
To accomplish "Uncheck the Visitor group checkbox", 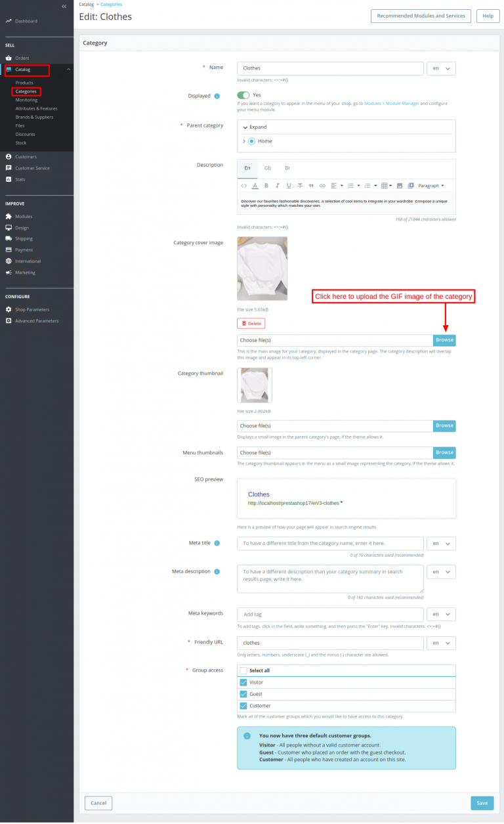I will [243, 682].
